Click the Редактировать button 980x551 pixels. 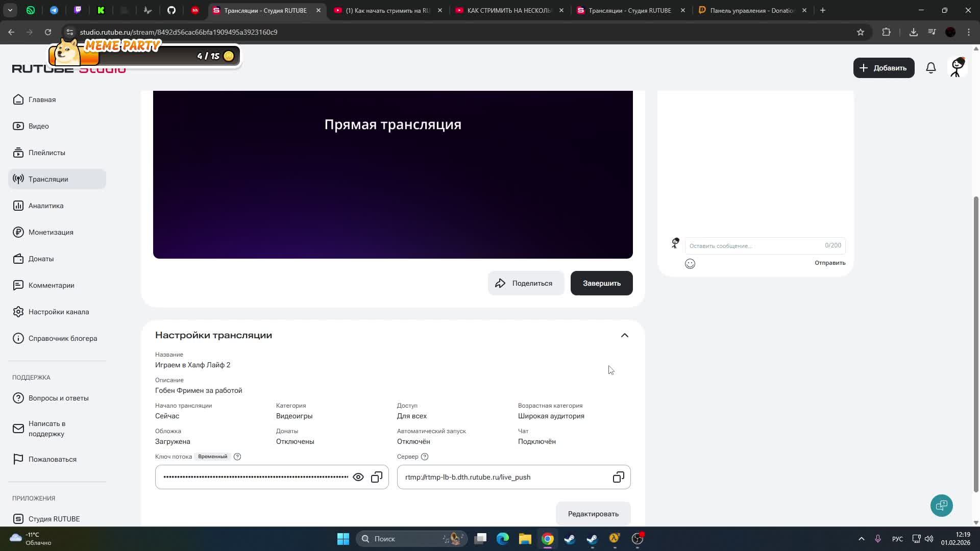click(593, 514)
